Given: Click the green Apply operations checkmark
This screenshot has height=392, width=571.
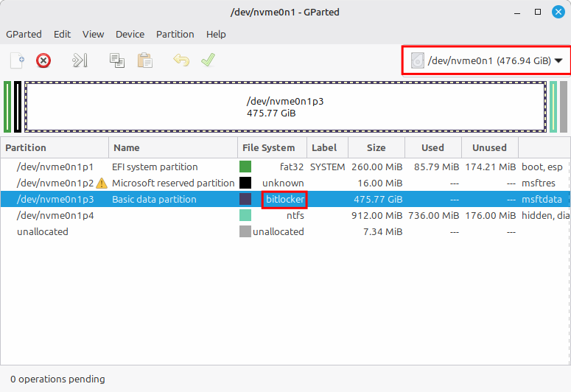Looking at the screenshot, I should tap(208, 60).
